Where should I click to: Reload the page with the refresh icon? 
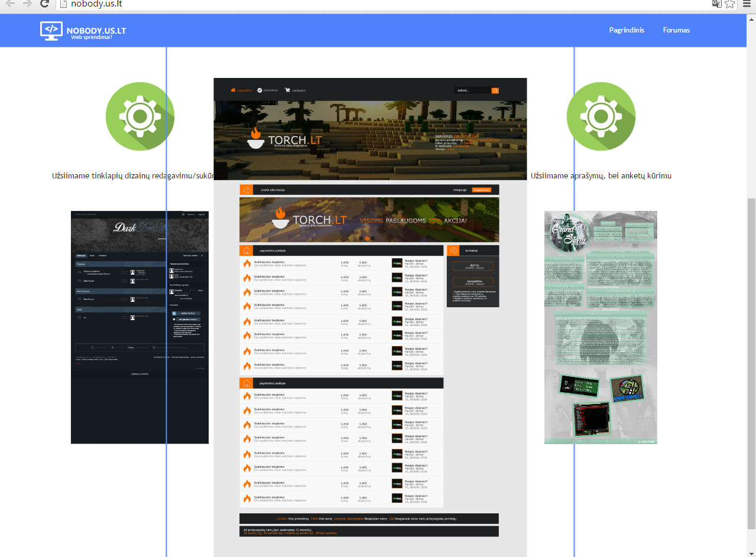tap(44, 4)
